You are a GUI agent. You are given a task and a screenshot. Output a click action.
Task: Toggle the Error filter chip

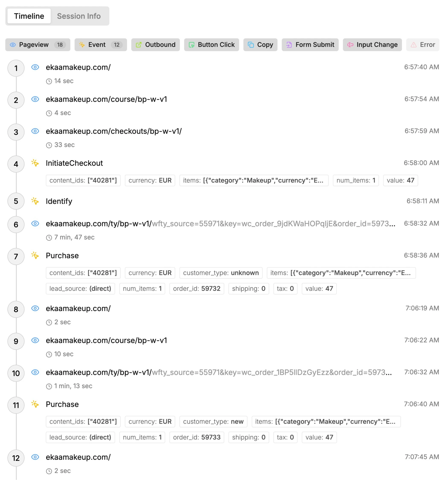pyautogui.click(x=423, y=45)
